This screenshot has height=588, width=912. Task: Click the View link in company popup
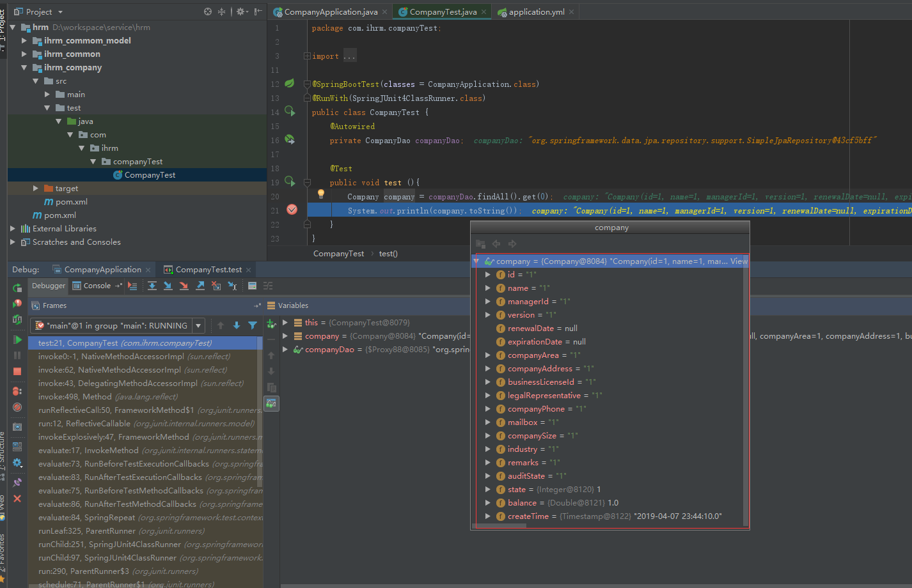coord(739,261)
